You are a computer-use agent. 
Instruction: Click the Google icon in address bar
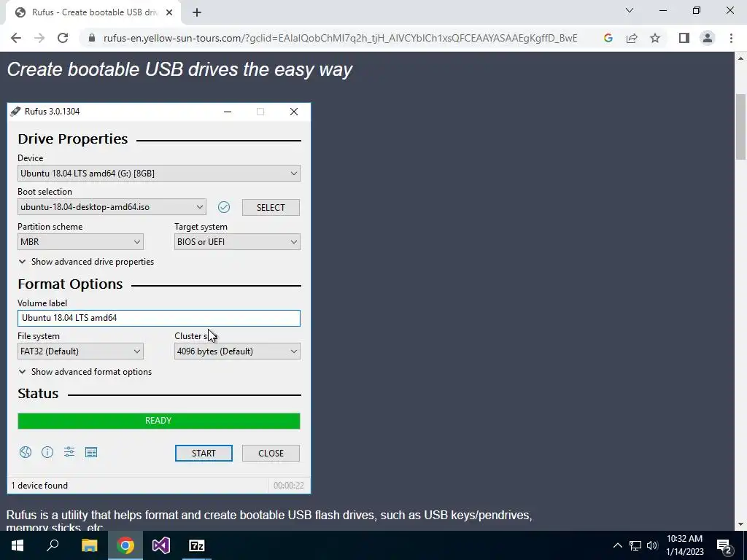coord(608,38)
